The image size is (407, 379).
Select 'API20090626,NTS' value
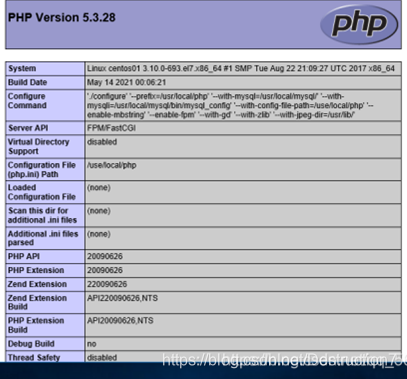click(120, 321)
